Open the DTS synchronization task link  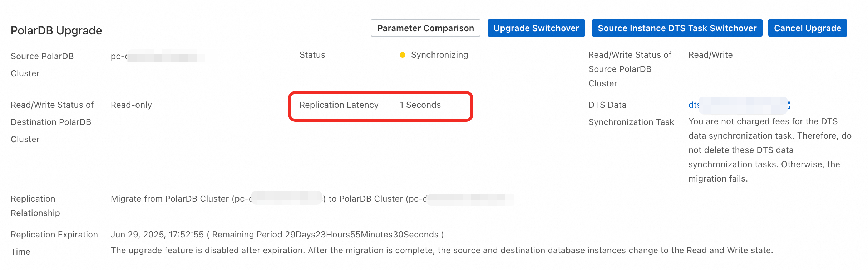tap(694, 105)
